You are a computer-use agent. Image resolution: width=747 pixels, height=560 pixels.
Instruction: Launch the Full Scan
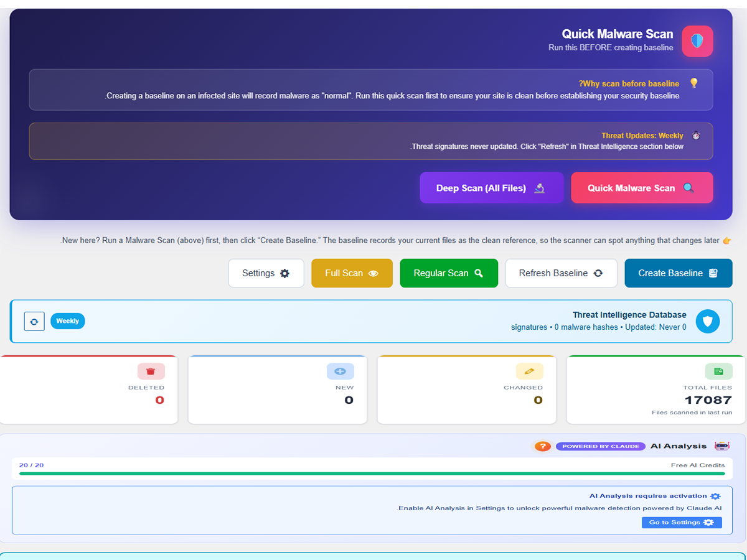click(352, 273)
